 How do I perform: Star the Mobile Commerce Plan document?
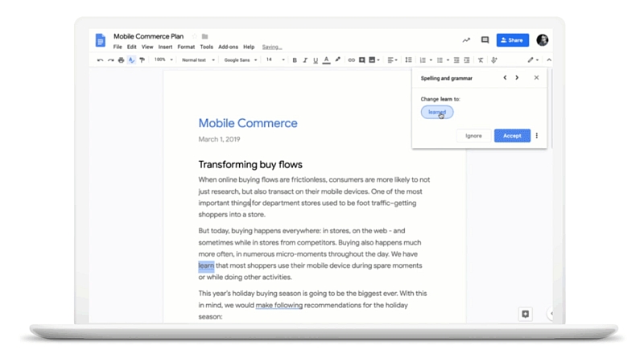(x=195, y=36)
